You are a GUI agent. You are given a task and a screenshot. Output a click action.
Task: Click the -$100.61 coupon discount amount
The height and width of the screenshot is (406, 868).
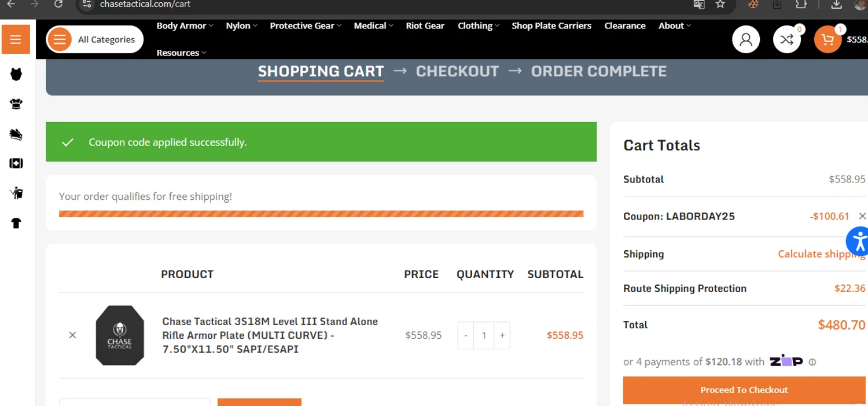click(x=829, y=216)
